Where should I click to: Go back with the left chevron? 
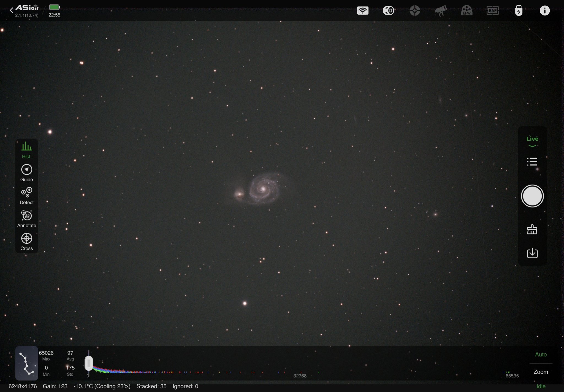pyautogui.click(x=11, y=10)
